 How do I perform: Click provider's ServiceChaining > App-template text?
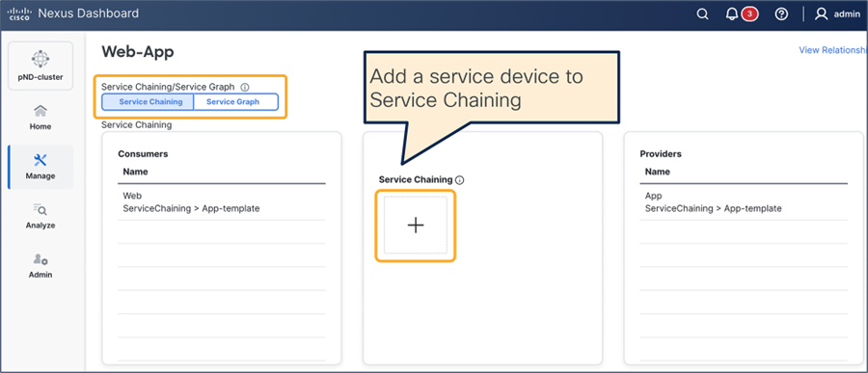tap(713, 208)
